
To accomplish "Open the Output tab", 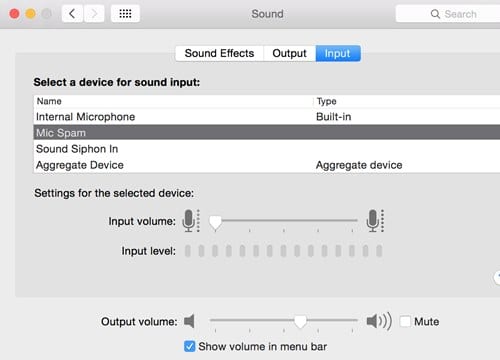I will pyautogui.click(x=289, y=53).
